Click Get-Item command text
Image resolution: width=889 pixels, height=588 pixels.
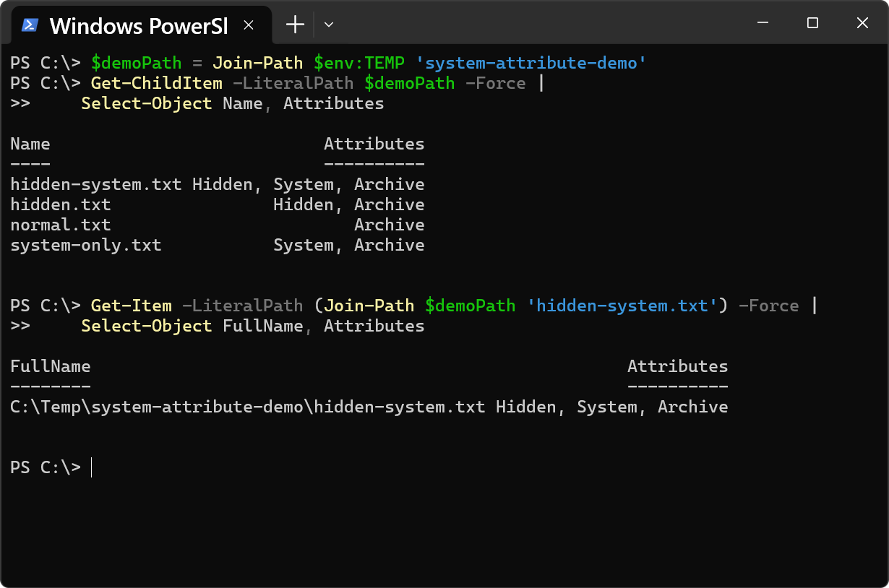point(132,306)
